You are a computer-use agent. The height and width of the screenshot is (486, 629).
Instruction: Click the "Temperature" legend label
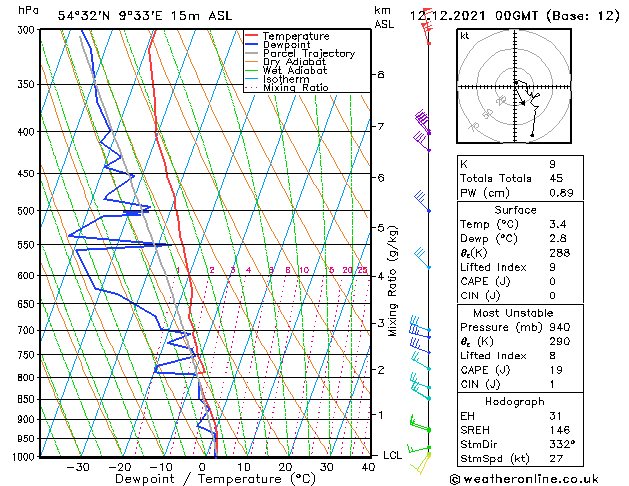[x=296, y=36]
